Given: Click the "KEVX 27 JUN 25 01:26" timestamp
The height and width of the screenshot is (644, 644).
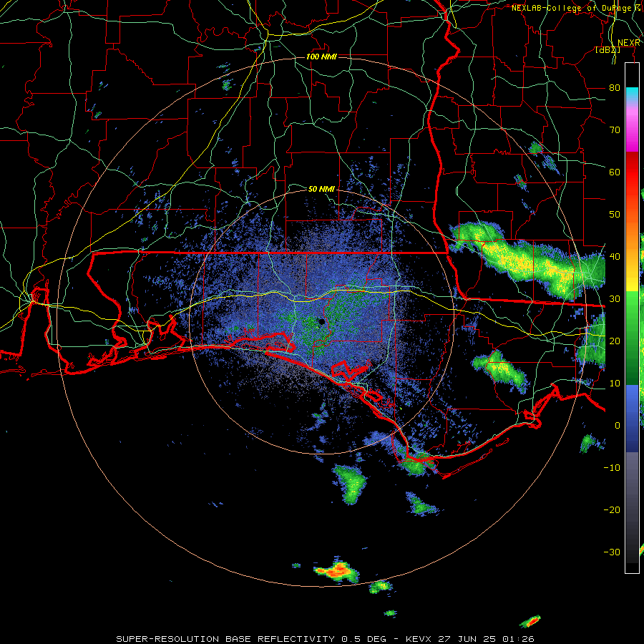Looking at the screenshot, I should click(x=470, y=639).
